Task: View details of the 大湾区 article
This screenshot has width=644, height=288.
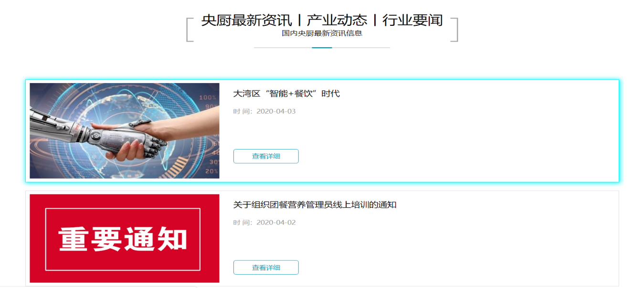Action: pos(266,156)
